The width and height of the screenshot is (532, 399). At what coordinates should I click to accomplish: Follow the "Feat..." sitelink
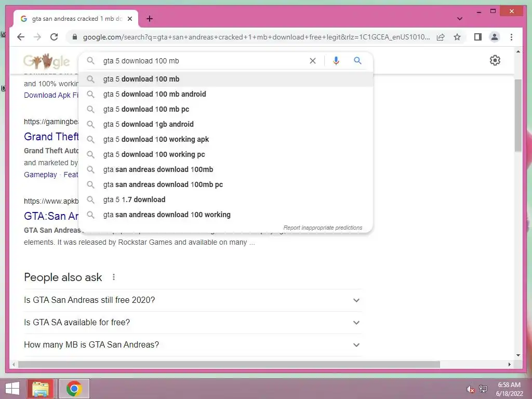(x=71, y=175)
